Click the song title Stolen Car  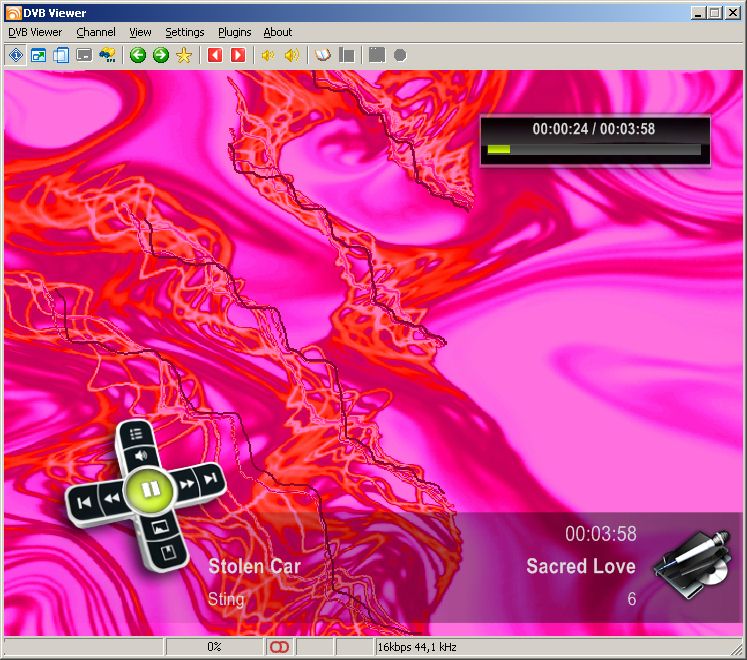[254, 566]
